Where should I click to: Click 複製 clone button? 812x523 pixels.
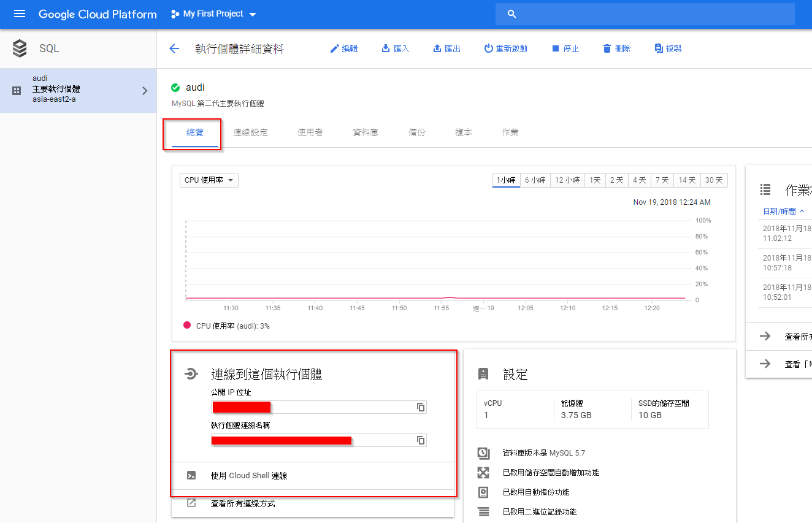coord(668,48)
